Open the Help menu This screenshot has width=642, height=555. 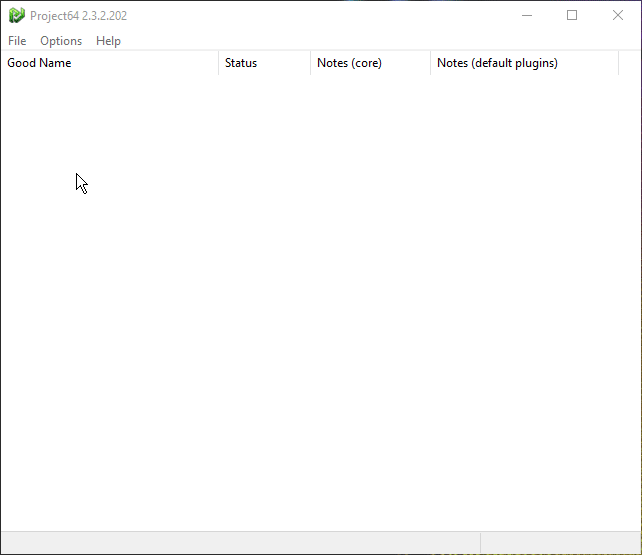[x=108, y=41]
